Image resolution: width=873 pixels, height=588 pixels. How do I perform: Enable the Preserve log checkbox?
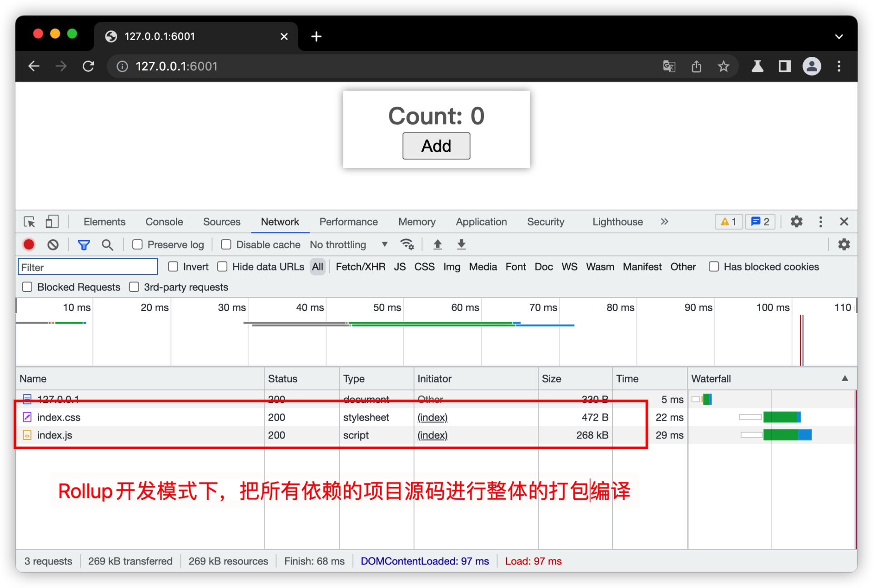pyautogui.click(x=137, y=245)
